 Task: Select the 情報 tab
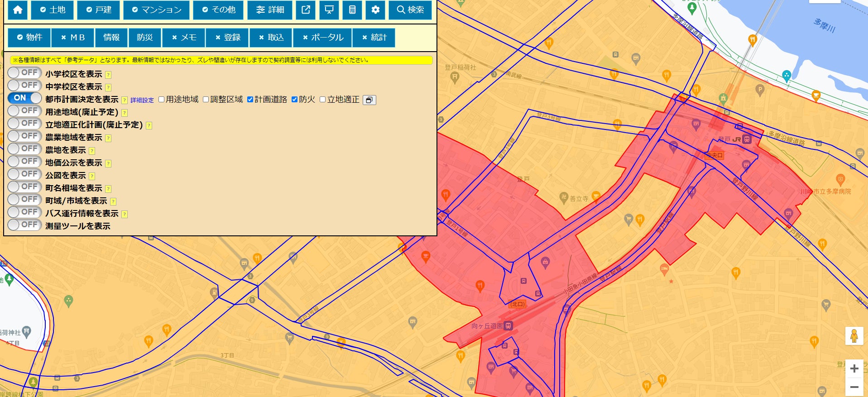pyautogui.click(x=111, y=38)
